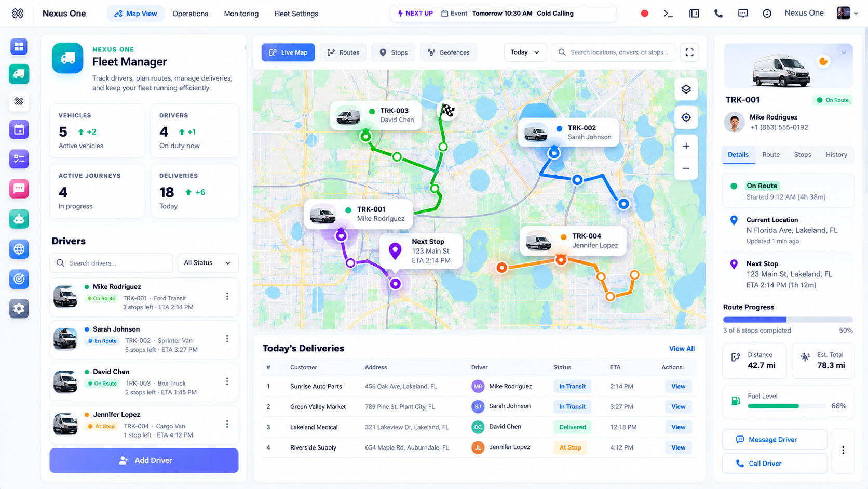Open the Today date dropdown
Image resolution: width=868 pixels, height=489 pixels.
(x=525, y=52)
